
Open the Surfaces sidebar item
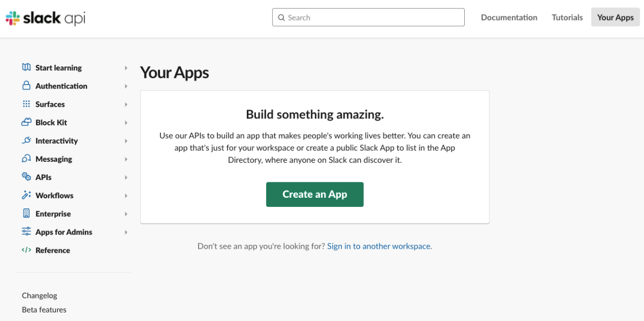pyautogui.click(x=50, y=104)
